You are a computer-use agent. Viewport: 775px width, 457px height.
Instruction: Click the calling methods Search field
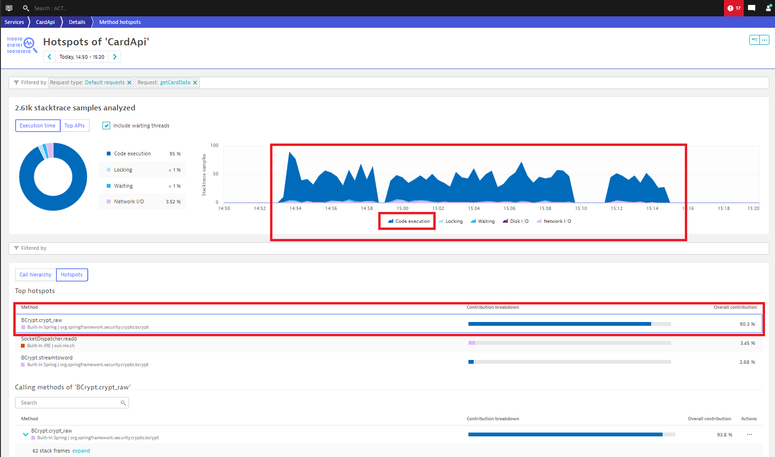70,403
